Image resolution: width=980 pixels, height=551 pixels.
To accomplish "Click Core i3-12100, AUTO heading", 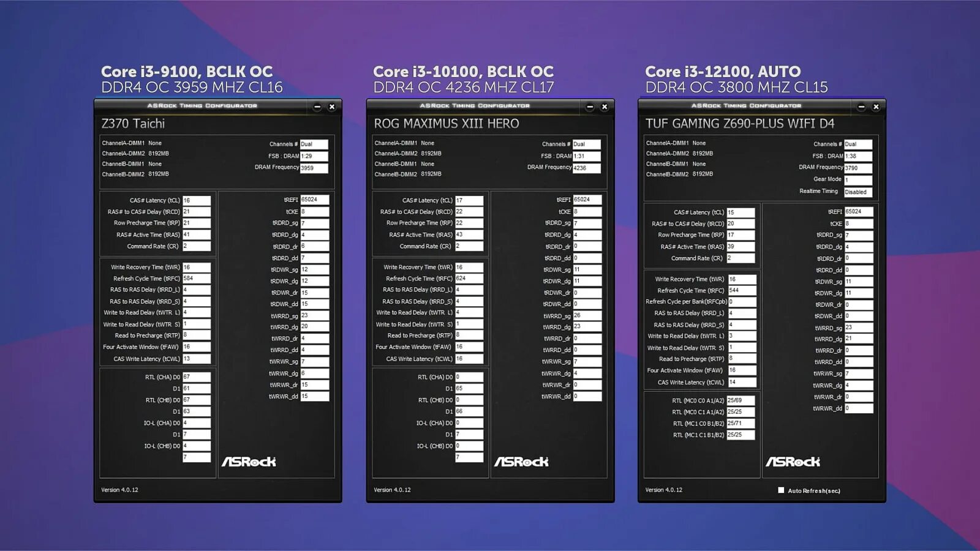I will pyautogui.click(x=723, y=72).
